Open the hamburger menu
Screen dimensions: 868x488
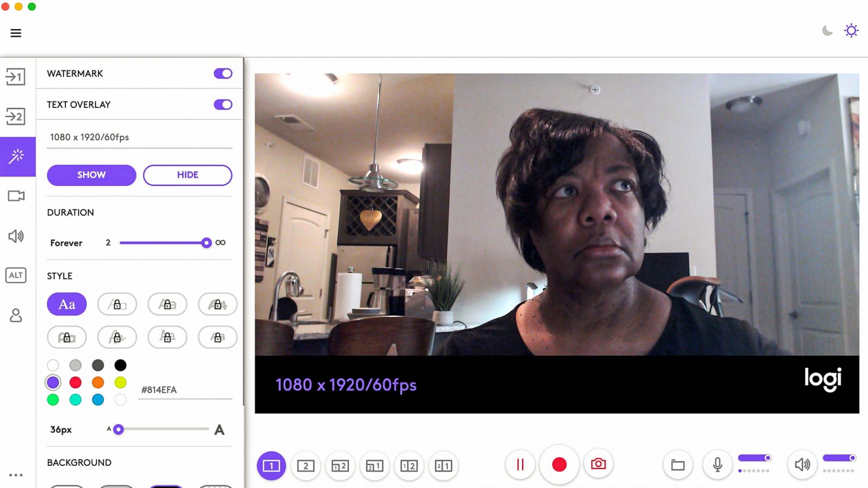point(16,33)
